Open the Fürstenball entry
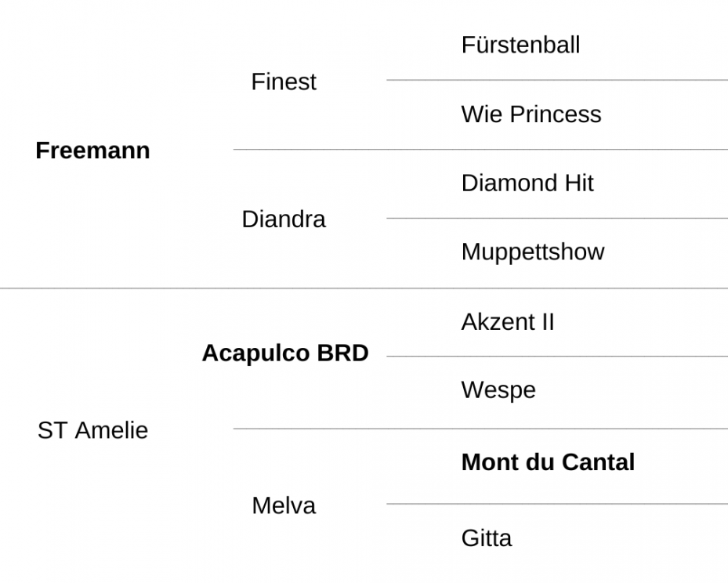This screenshot has height=583, width=728. click(x=520, y=45)
